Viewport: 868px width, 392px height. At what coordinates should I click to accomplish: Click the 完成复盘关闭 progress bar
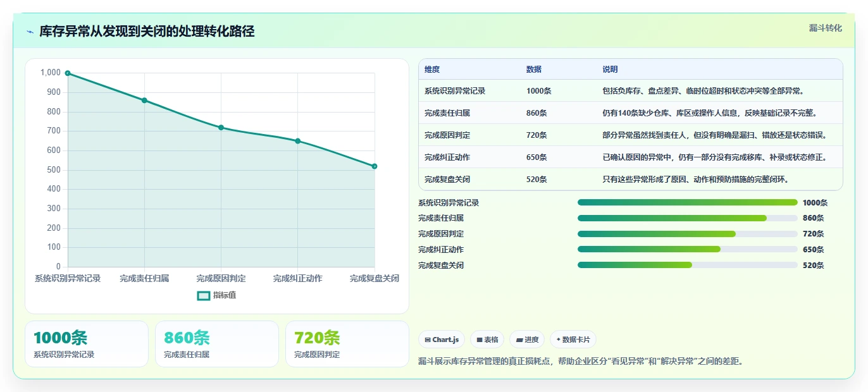pos(687,265)
